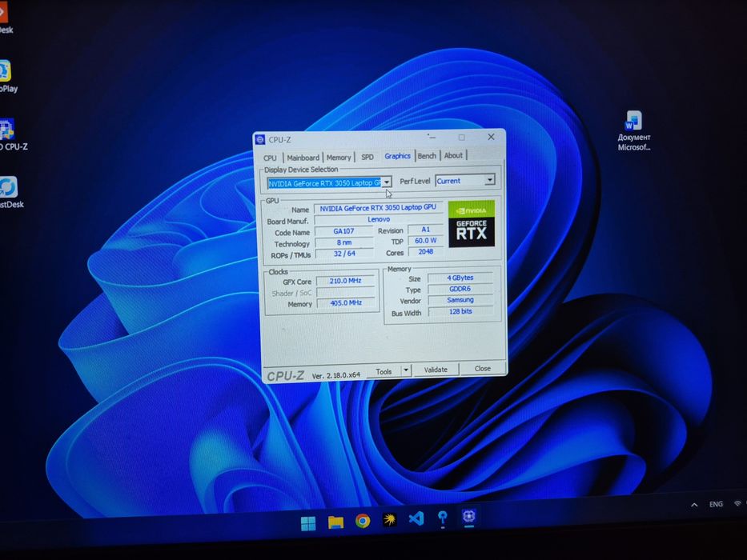Click the memory Vendor value Samsung
This screenshot has width=747, height=560.
[x=460, y=300]
